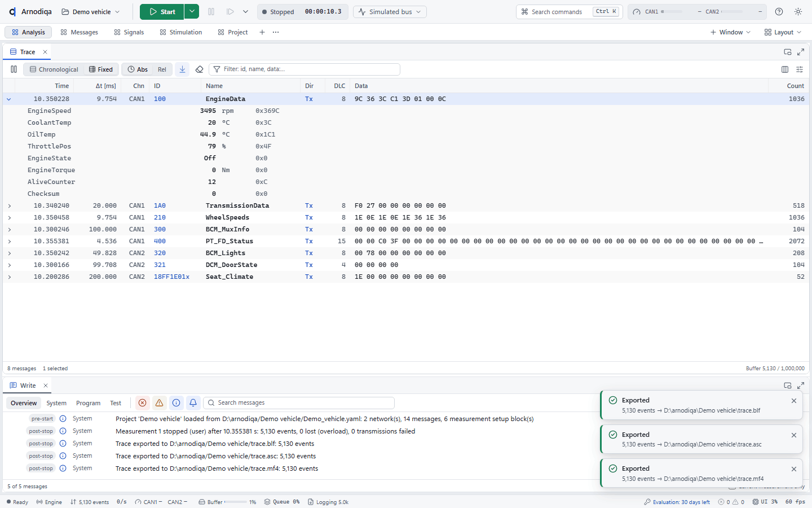The width and height of the screenshot is (812, 508).
Task: Click Evaluation: 30 days left link
Action: 677,502
